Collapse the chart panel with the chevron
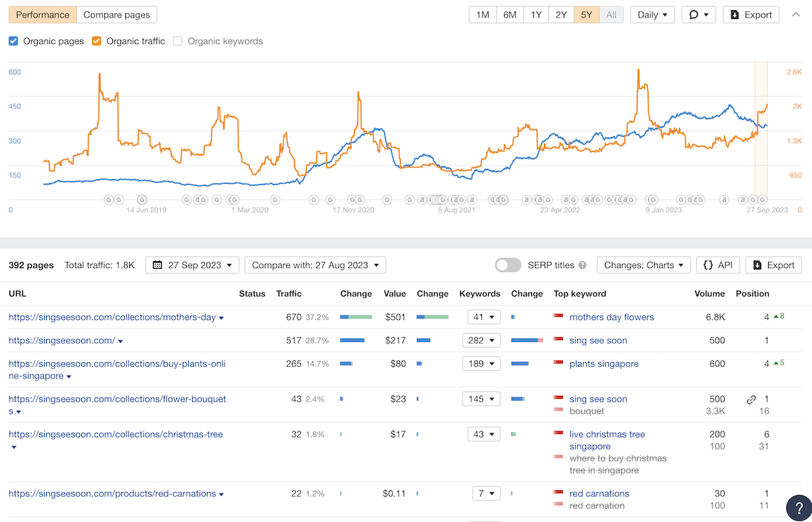 point(796,14)
